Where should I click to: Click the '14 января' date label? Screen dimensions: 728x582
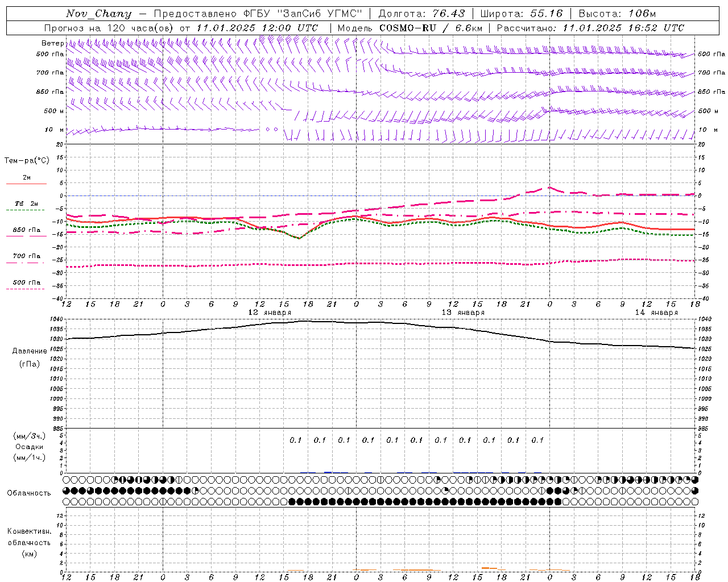(x=656, y=313)
